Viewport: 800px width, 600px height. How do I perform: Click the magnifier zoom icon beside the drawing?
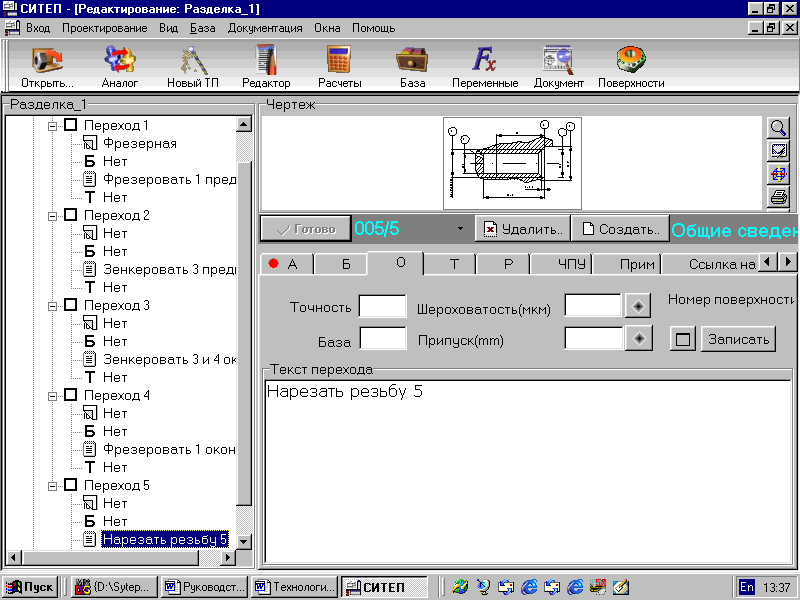778,128
